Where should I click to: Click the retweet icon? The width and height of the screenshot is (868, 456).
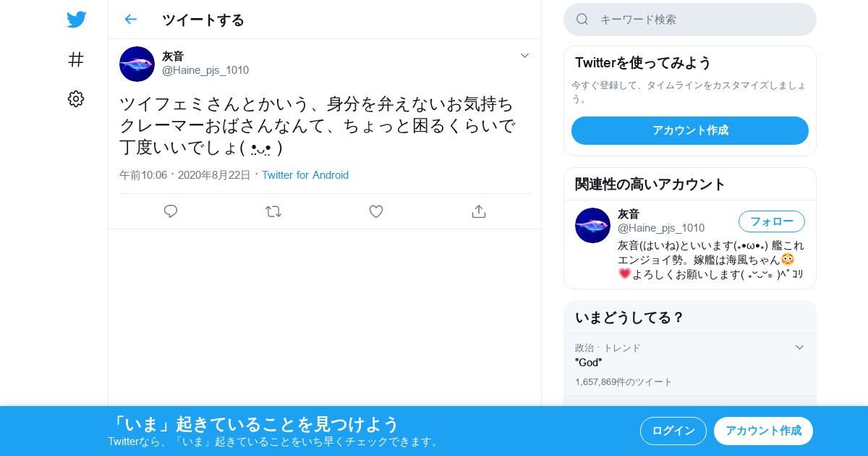coord(273,211)
